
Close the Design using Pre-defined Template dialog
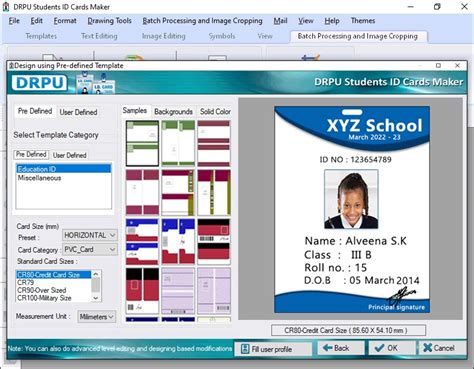click(x=457, y=66)
